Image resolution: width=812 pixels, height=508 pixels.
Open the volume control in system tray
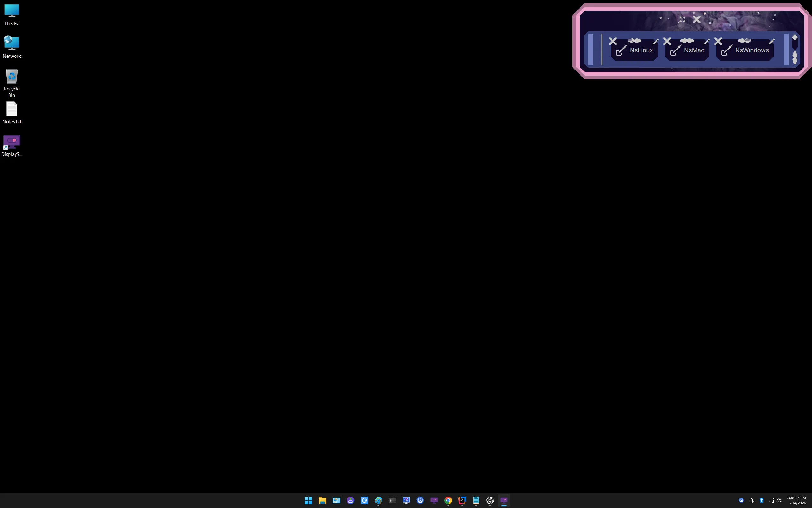click(x=779, y=500)
